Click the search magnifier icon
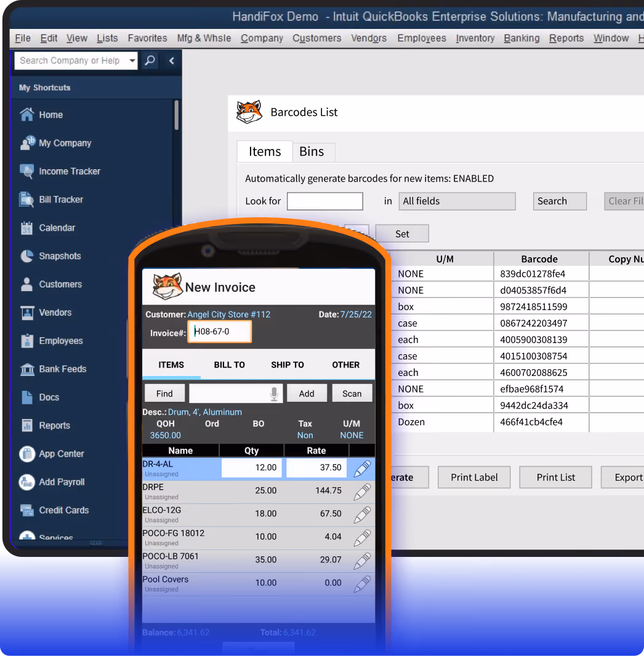The width and height of the screenshot is (644, 656). 150,61
